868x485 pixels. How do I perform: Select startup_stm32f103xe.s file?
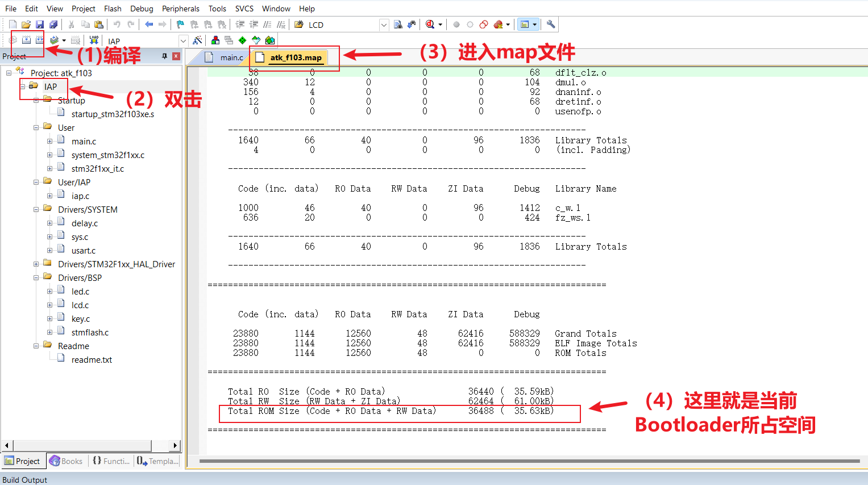113,114
